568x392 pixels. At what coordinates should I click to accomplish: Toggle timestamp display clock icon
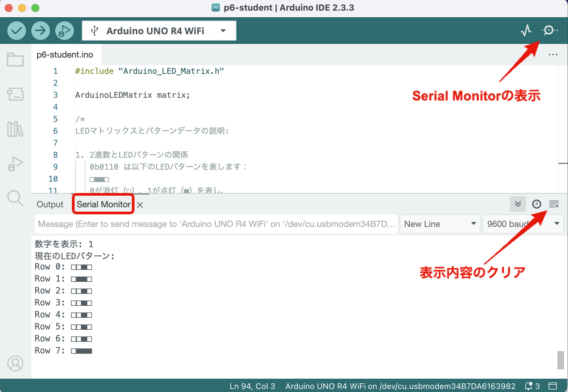click(x=537, y=204)
